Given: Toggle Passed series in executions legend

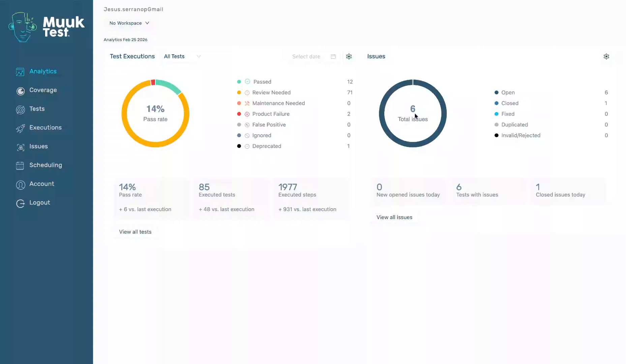Looking at the screenshot, I should point(262,82).
